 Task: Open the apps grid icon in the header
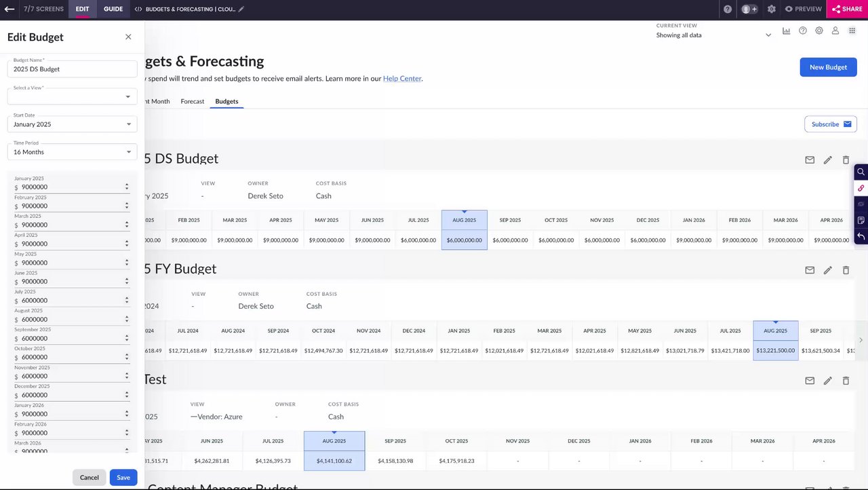pyautogui.click(x=852, y=31)
